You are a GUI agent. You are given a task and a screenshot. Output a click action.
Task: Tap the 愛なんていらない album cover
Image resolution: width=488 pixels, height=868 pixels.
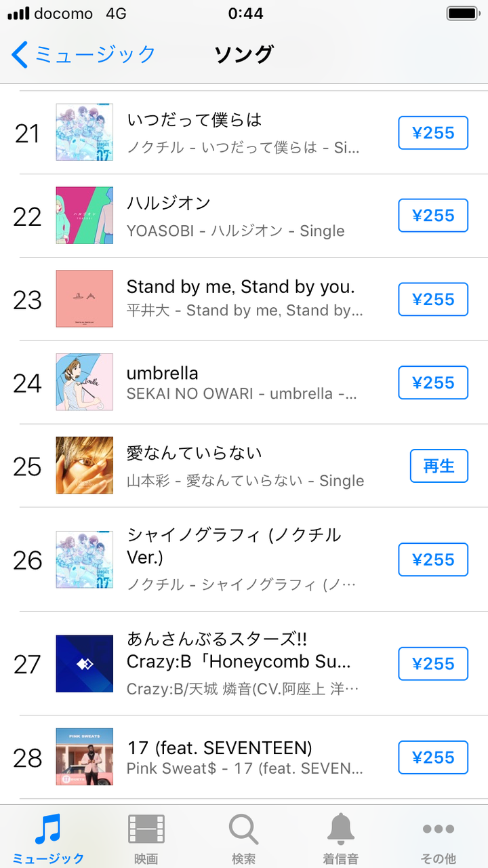click(x=85, y=465)
